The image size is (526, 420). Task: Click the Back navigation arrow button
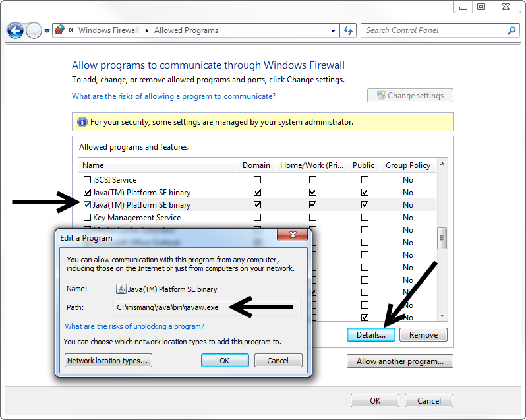tap(15, 30)
